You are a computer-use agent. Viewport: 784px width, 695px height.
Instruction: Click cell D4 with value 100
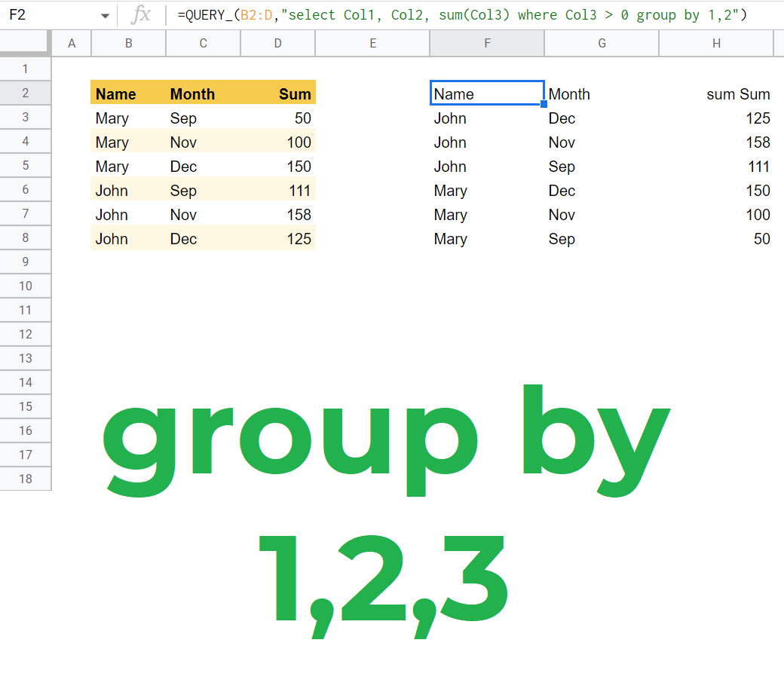point(278,142)
